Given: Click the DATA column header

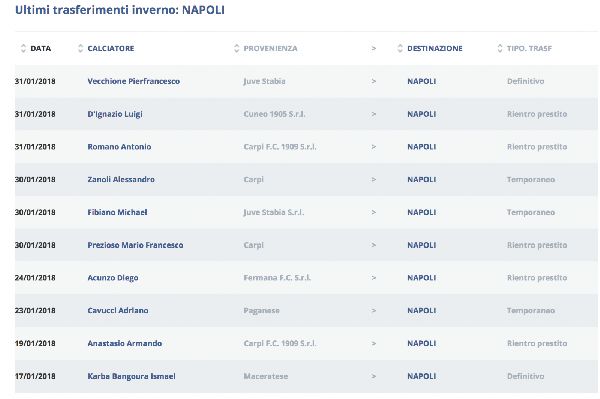Looking at the screenshot, I should (x=41, y=49).
